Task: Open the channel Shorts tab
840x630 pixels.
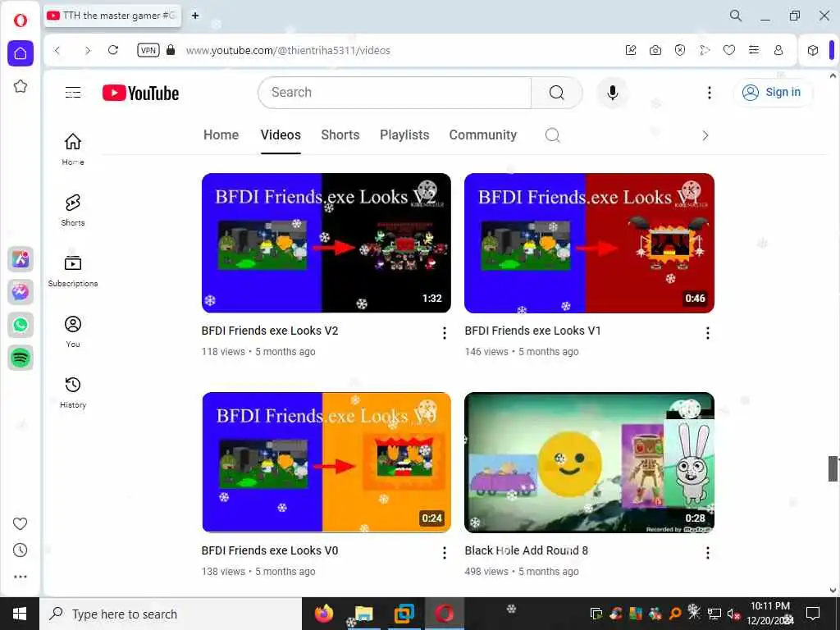Action: click(x=340, y=135)
